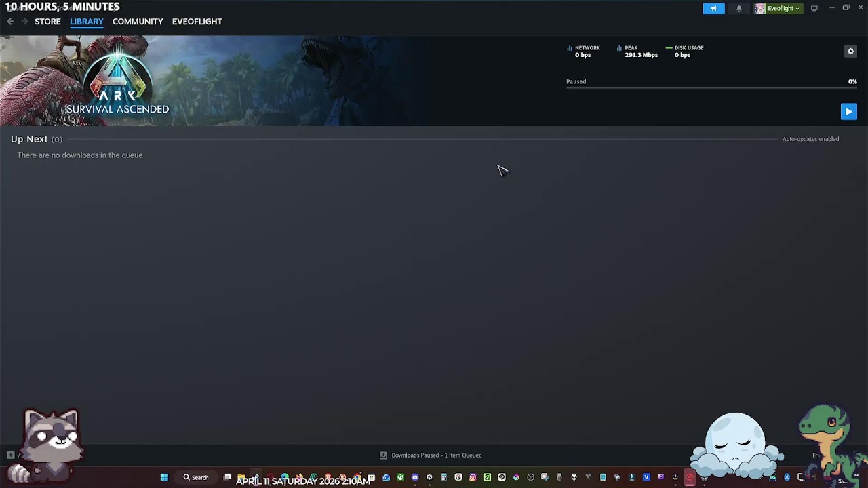Click the download icon in status bar

[x=383, y=455]
